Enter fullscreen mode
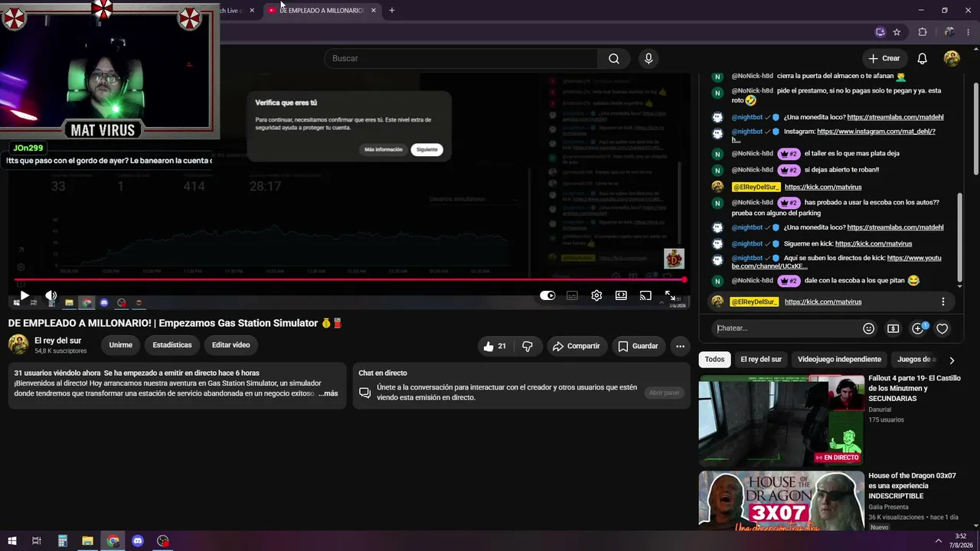Viewport: 980px width, 551px height. (670, 295)
